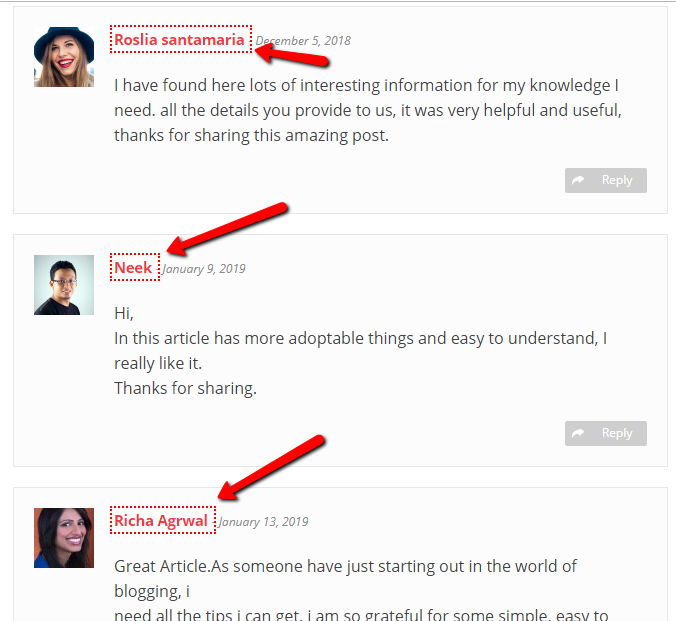Open Roslia santamaria author link
Screen dimensions: 676x621
(179, 40)
